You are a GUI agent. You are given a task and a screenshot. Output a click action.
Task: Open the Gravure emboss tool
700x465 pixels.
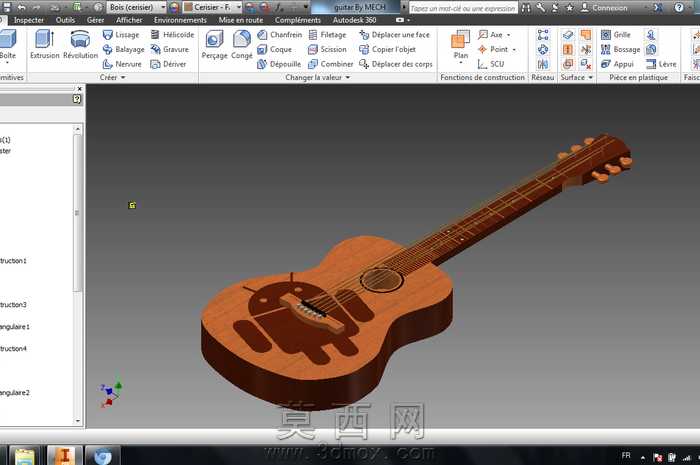(x=170, y=49)
